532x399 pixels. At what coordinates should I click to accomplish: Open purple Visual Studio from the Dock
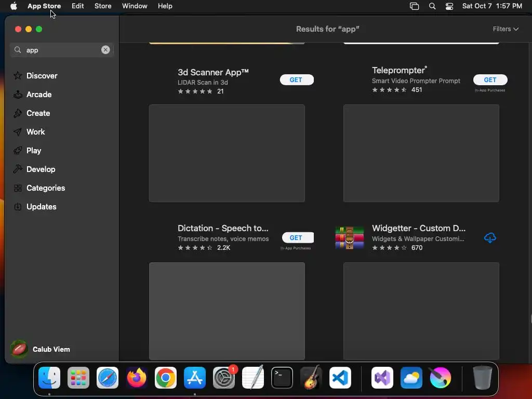pos(382,378)
